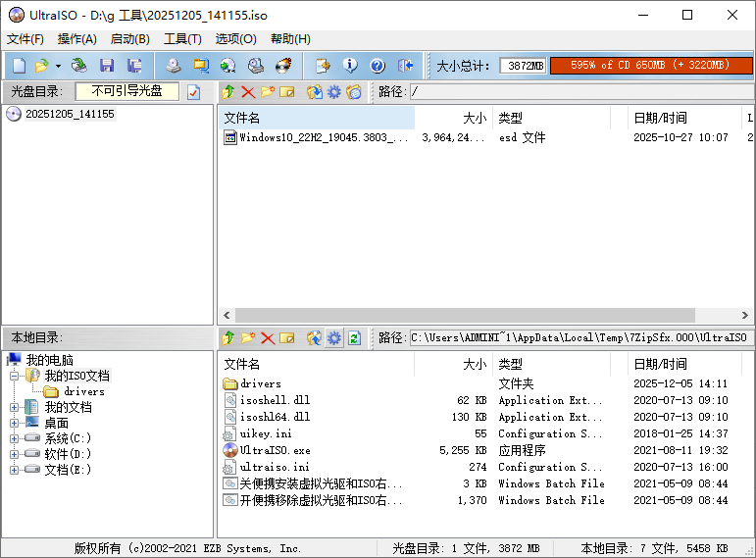Click the blue Info bubble icon
The height and width of the screenshot is (558, 756).
pyautogui.click(x=350, y=66)
